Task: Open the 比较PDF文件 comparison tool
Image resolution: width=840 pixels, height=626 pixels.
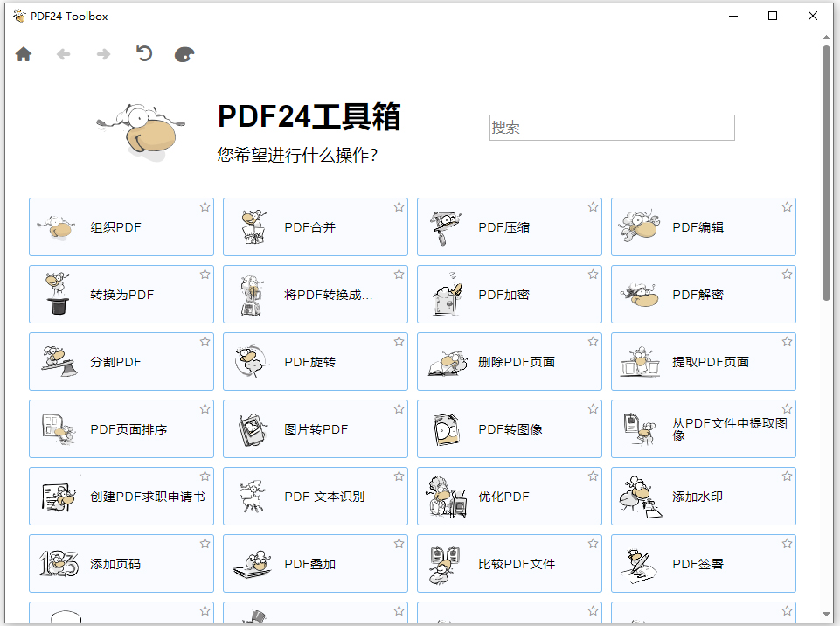Action: click(x=509, y=563)
